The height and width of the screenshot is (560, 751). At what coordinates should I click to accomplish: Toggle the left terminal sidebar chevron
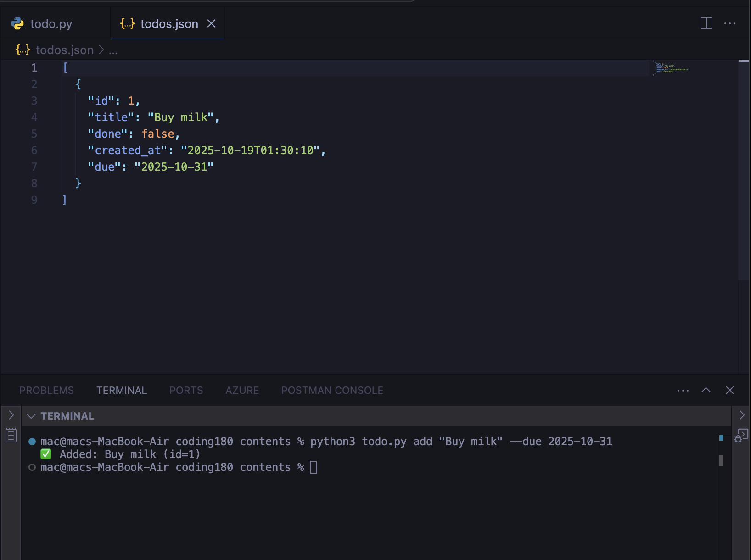pos(11,415)
